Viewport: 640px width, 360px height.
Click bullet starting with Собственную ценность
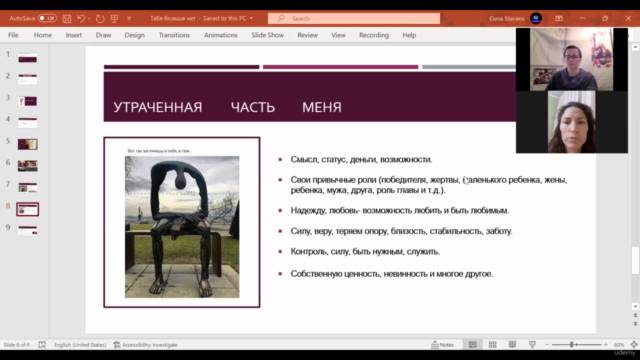pos(391,274)
